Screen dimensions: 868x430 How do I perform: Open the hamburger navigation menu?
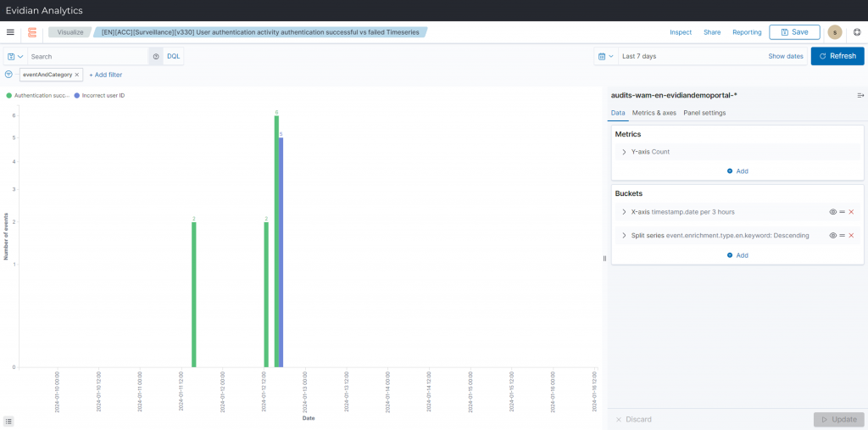pyautogui.click(x=10, y=32)
